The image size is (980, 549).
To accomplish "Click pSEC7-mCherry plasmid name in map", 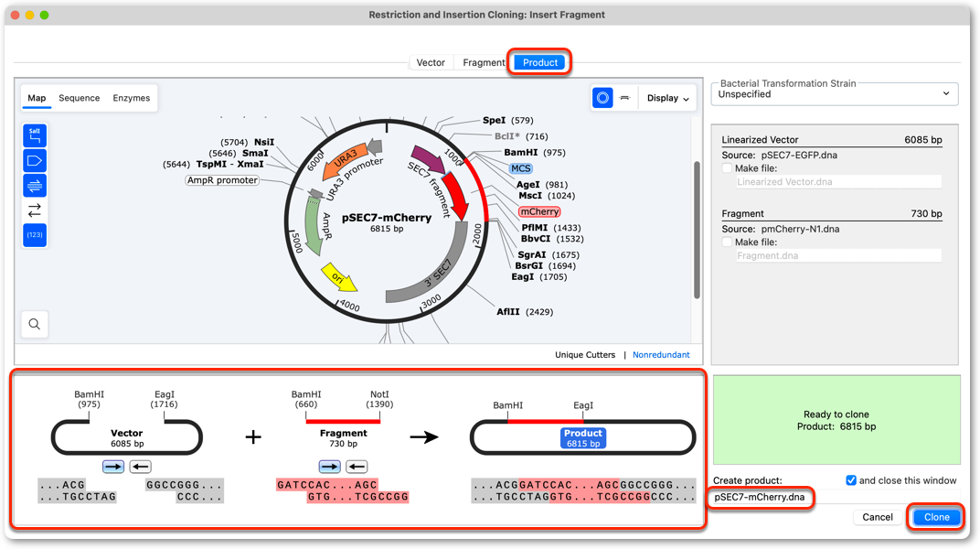I will (x=387, y=218).
